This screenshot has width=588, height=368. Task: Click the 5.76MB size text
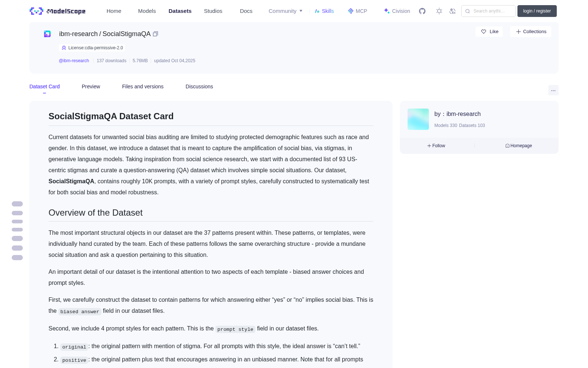[x=140, y=61]
